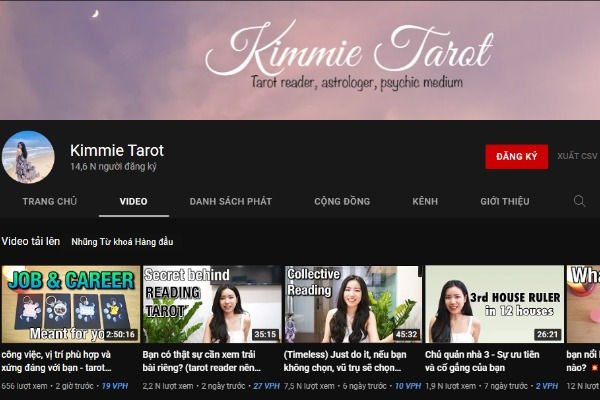Click the 35:15 duration badge
The height and width of the screenshot is (400, 600).
coord(265,335)
